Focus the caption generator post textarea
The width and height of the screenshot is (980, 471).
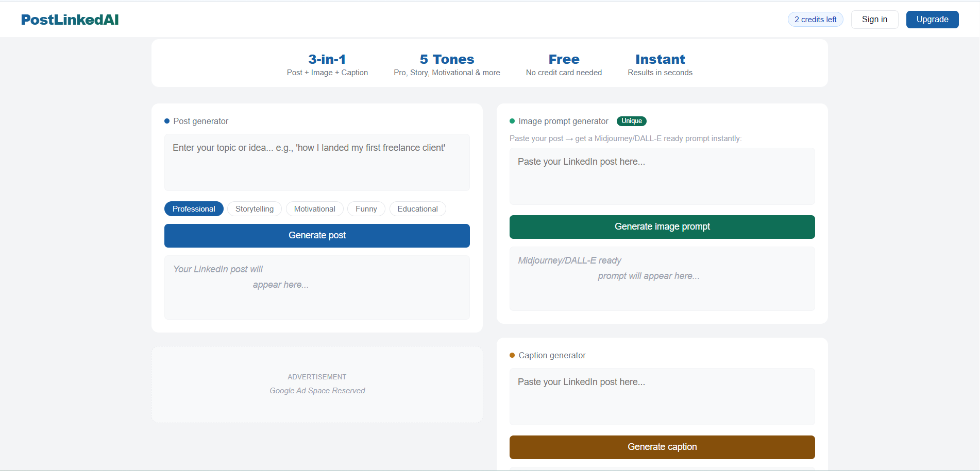pyautogui.click(x=662, y=396)
